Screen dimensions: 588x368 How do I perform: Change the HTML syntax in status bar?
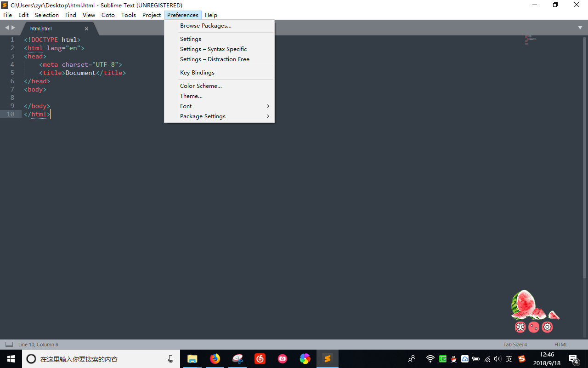[561, 345]
